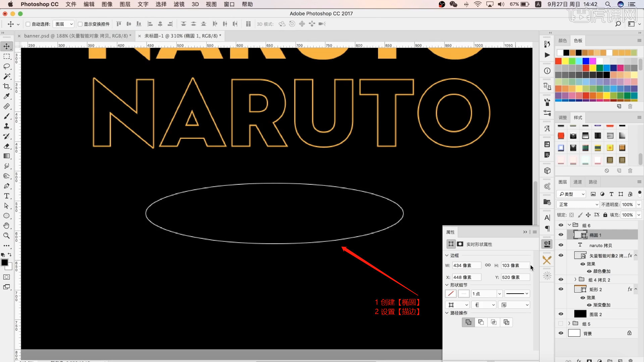Screen dimensions: 644x362
Task: Click Subtract Front Shape path operation
Action: click(x=481, y=322)
